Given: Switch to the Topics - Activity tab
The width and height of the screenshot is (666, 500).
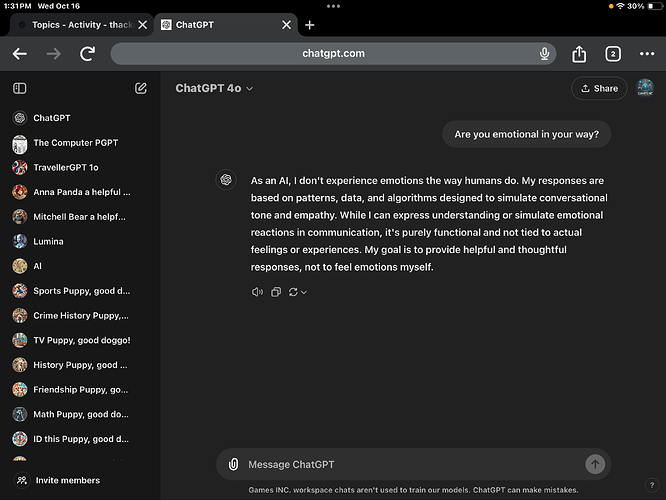Looking at the screenshot, I should [x=81, y=25].
